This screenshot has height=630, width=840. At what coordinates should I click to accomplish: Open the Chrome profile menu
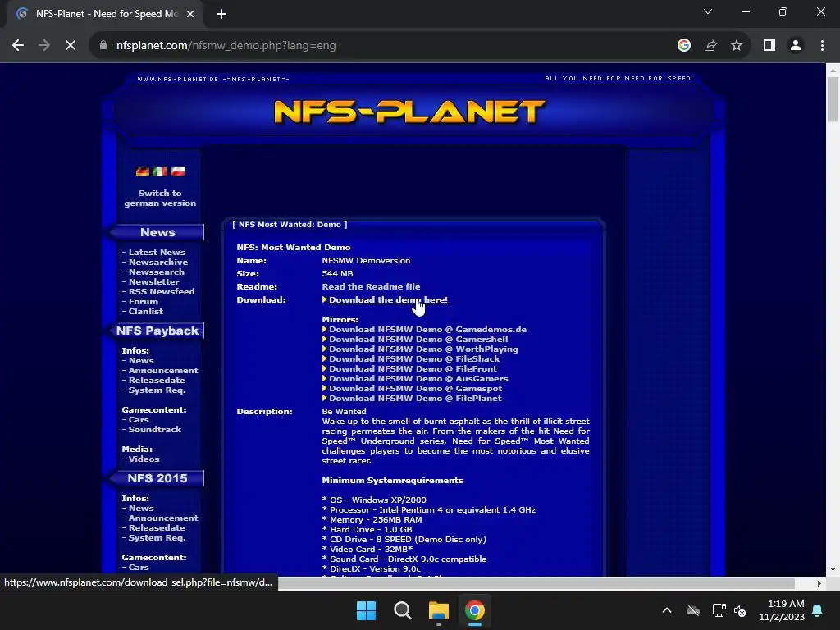coord(796,46)
